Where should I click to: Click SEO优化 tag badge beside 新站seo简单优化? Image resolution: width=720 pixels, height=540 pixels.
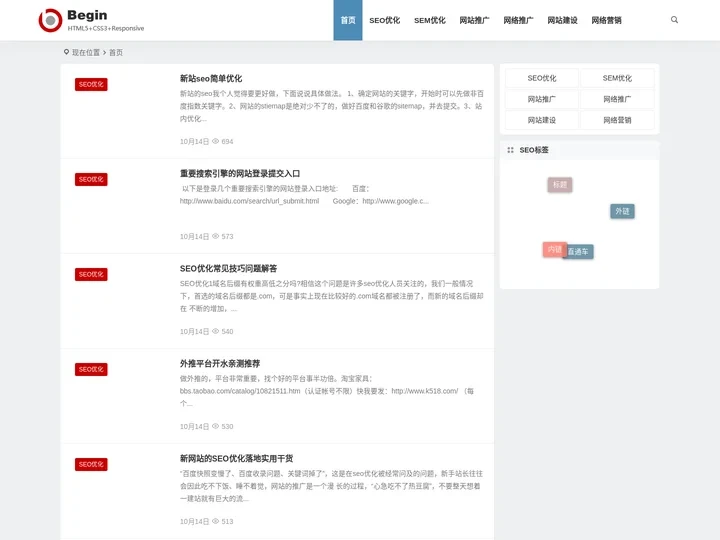(91, 84)
